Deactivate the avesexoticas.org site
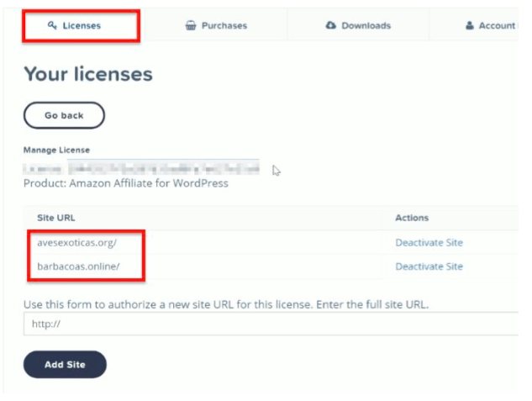The image size is (532, 401). (x=429, y=243)
